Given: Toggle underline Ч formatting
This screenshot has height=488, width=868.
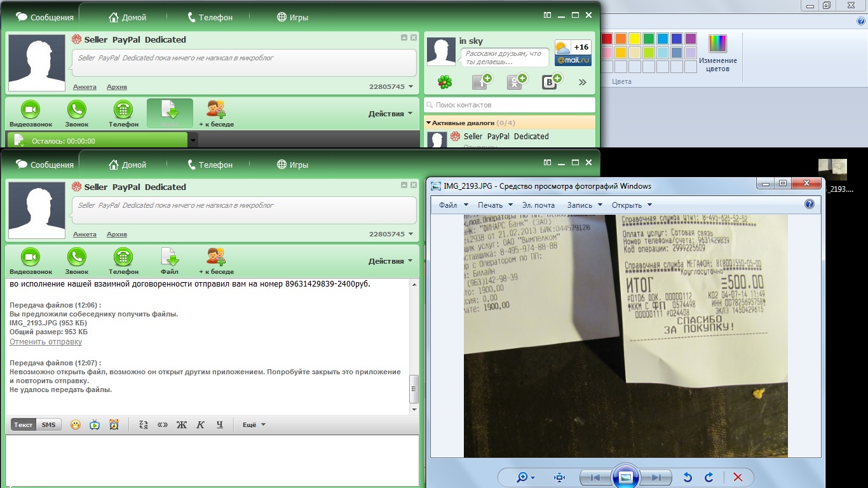Looking at the screenshot, I should (x=220, y=424).
